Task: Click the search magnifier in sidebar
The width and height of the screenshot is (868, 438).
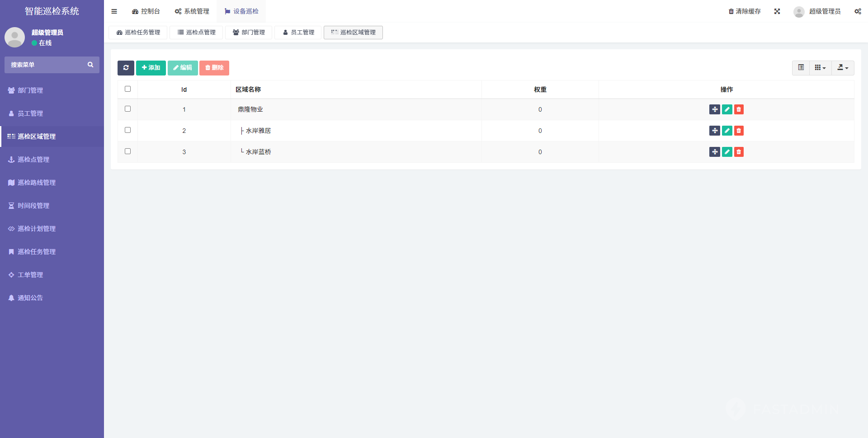Action: pos(90,65)
